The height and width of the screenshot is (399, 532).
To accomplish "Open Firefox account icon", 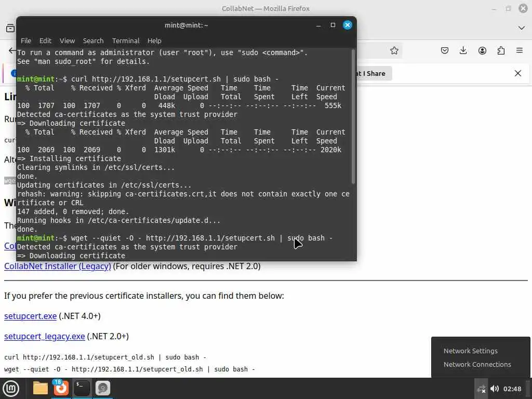I will tap(482, 50).
